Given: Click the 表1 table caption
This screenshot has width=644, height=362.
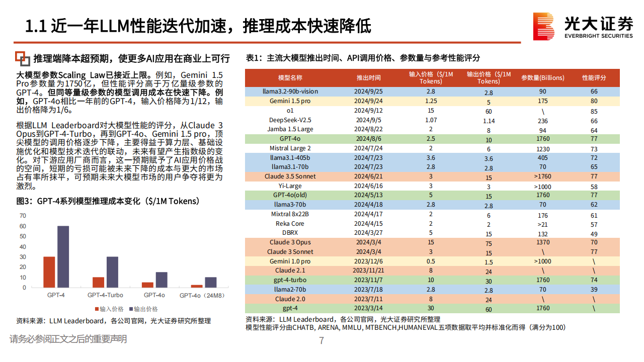Looking at the screenshot, I should 363,58.
